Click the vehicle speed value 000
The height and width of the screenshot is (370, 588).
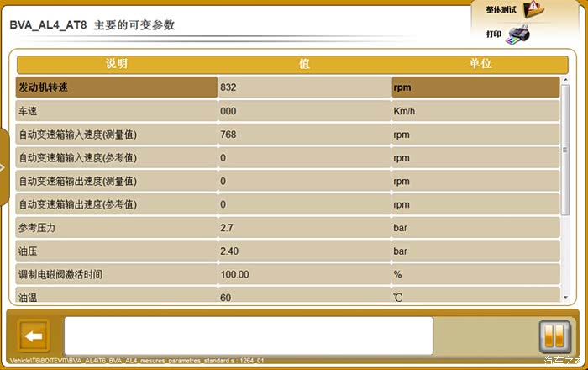tap(228, 111)
